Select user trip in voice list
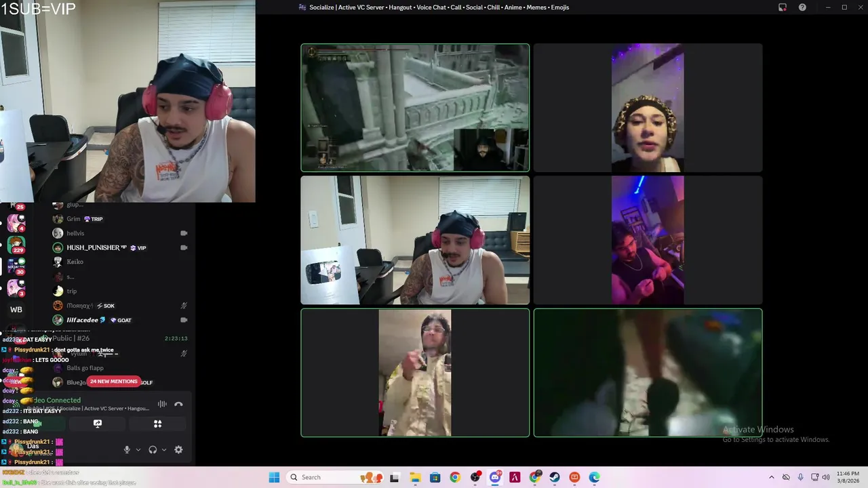The height and width of the screenshot is (488, 868). point(71,291)
